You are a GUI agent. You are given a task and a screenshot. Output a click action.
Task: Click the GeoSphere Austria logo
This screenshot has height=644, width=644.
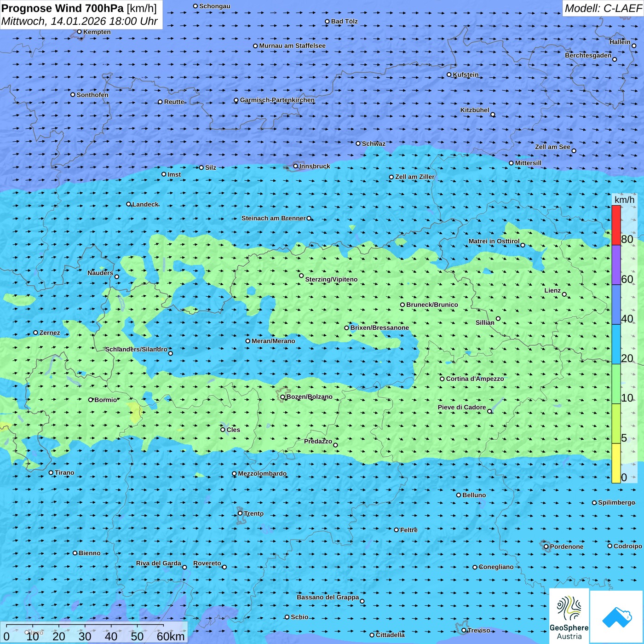tap(569, 617)
